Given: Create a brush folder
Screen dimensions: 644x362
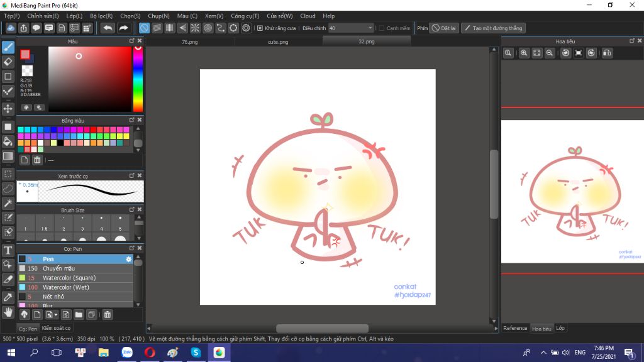Looking at the screenshot, I should 79,315.
